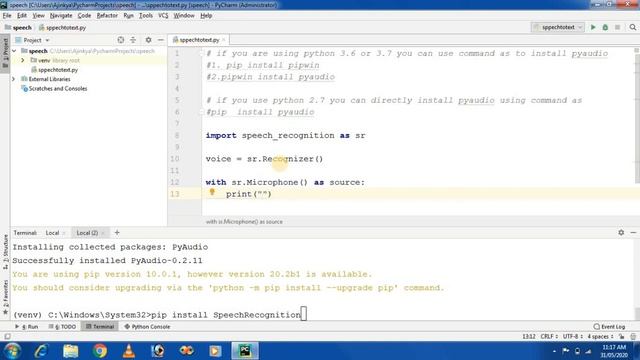This screenshot has width=640, height=360.
Task: Open Internet Explorer from taskbar
Action: click(41, 351)
